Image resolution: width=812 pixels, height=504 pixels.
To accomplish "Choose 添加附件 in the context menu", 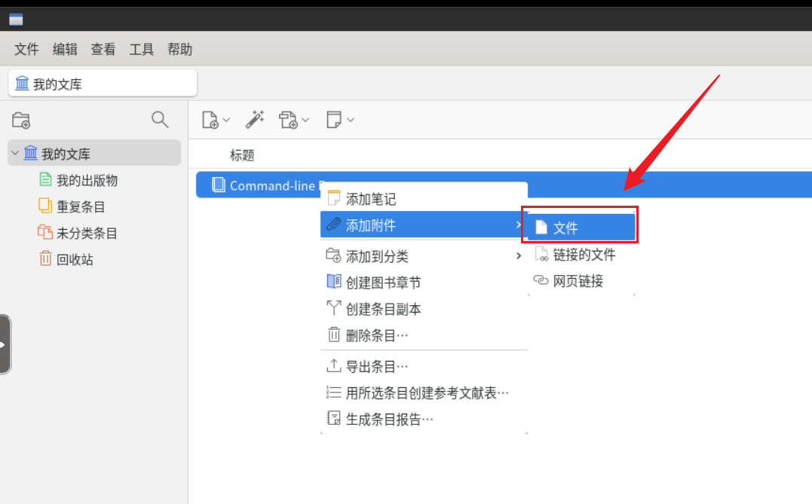I will tap(424, 225).
